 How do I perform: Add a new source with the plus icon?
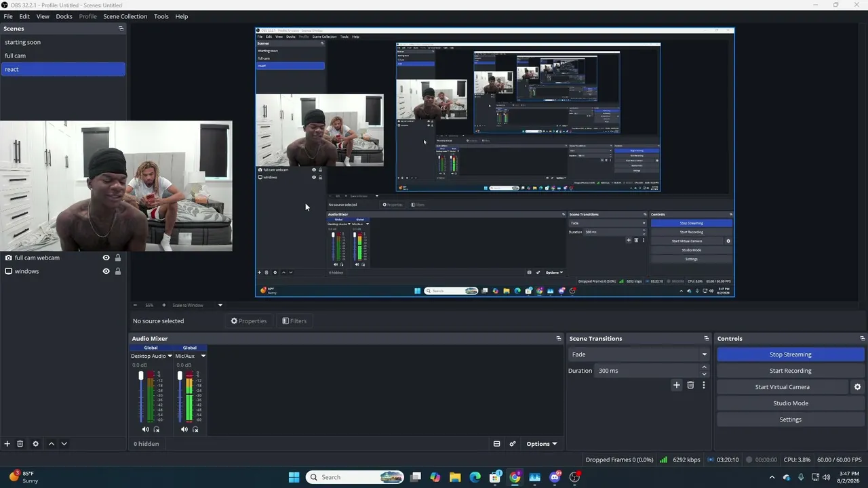pyautogui.click(x=7, y=444)
